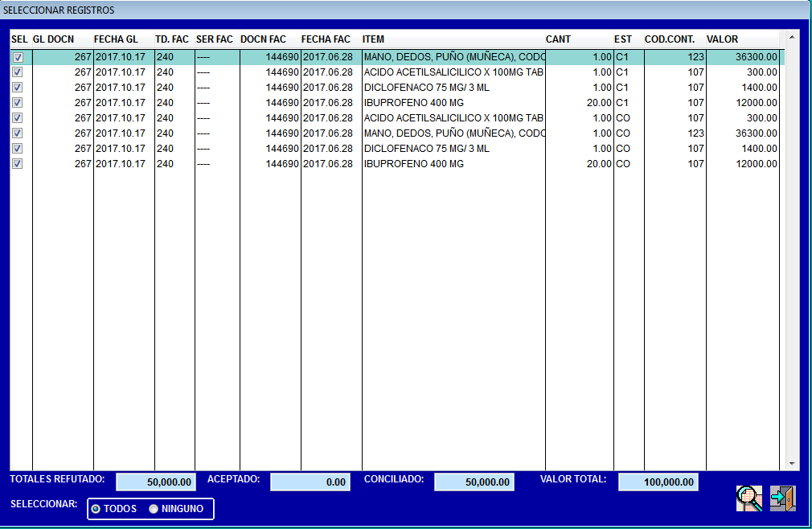Click value 12000.00 in the CO row
The width and height of the screenshot is (812, 529).
[x=756, y=163]
